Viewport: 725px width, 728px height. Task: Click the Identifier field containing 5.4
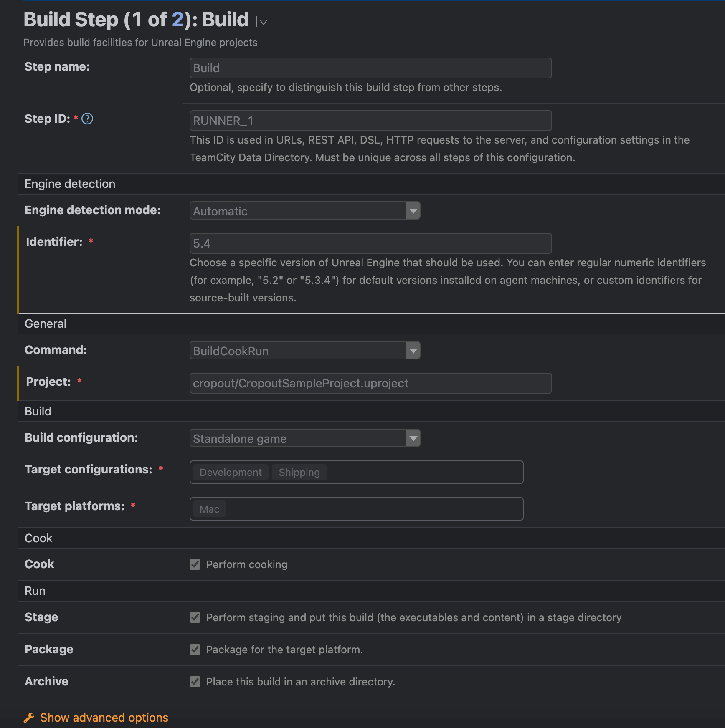(370, 243)
